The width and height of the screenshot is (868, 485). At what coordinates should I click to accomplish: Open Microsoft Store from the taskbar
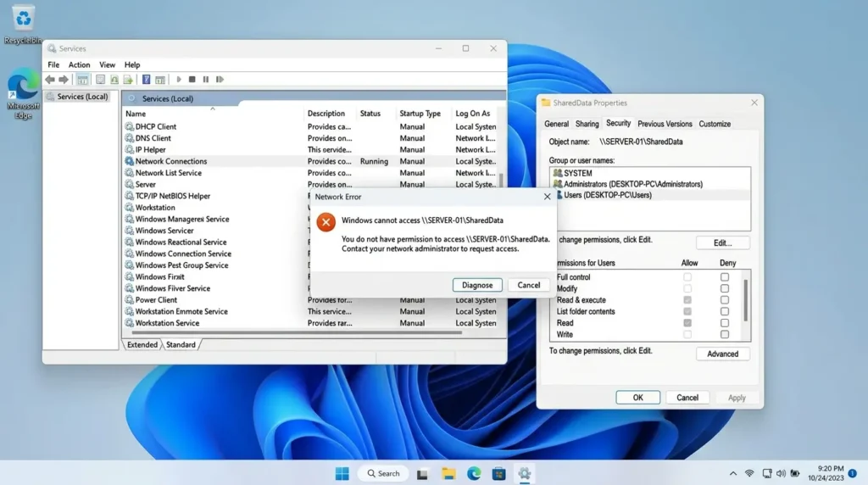tap(498, 473)
